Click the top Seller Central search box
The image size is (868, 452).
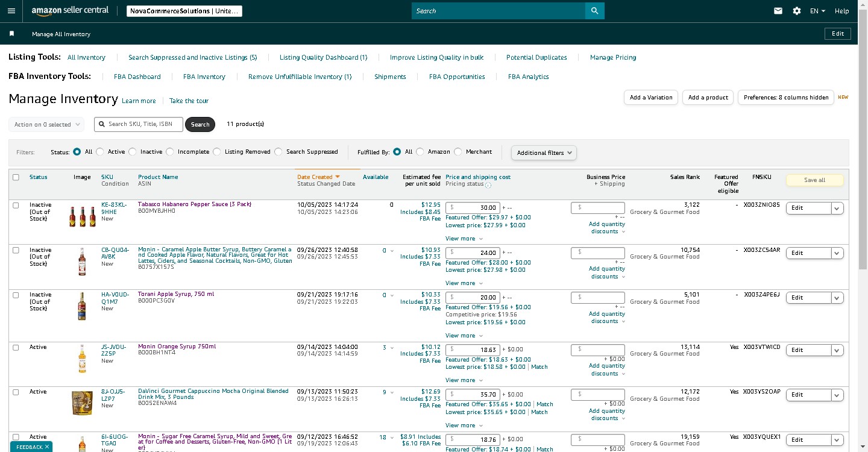click(x=498, y=11)
